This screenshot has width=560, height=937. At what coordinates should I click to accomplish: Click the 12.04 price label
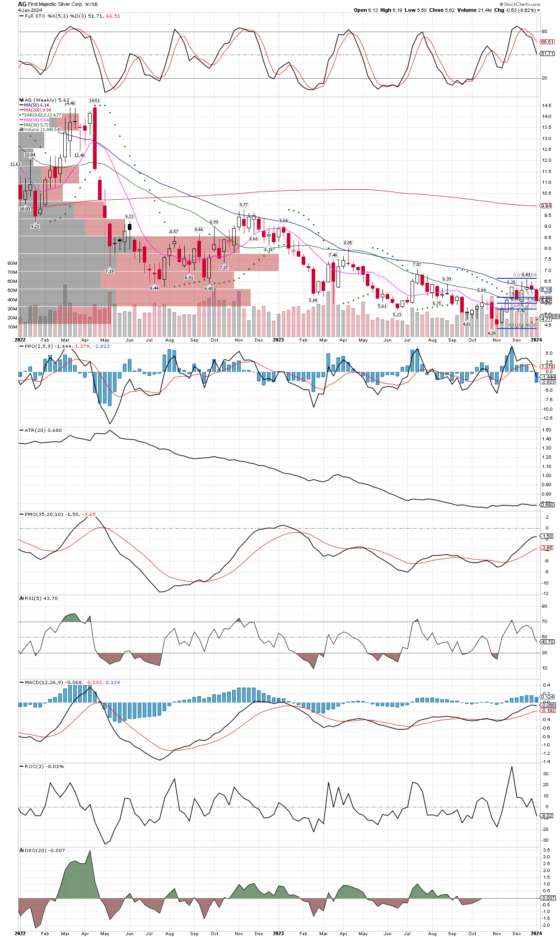[x=30, y=155]
